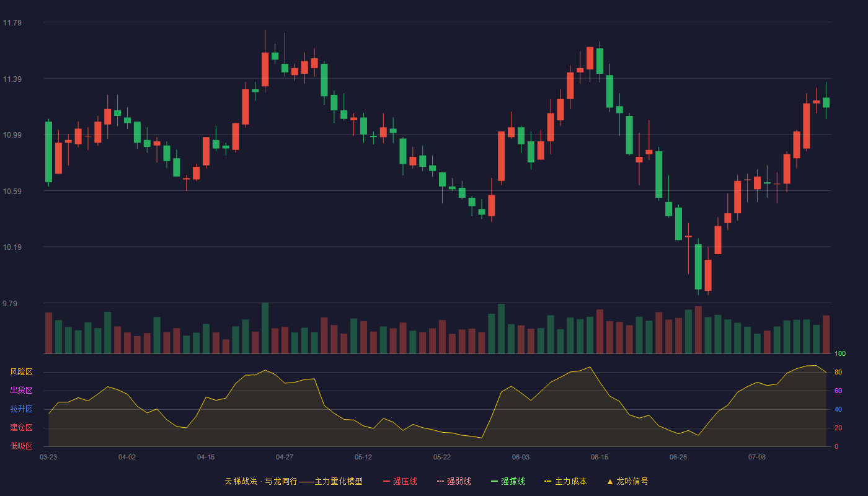Click the 9.79 price axis label
Screen dimensions: 868x496
[12, 304]
